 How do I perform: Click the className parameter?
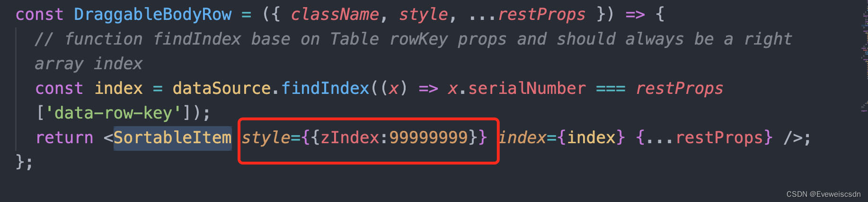click(335, 15)
